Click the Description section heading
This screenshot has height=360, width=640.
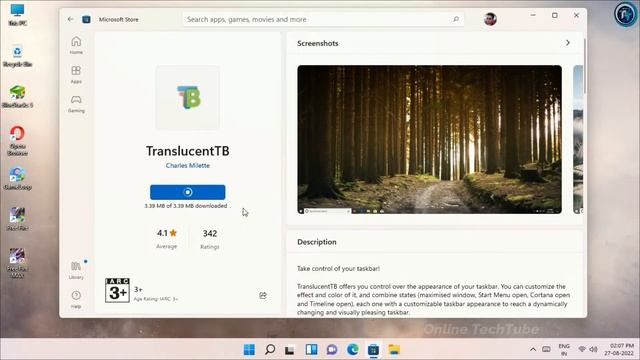click(x=317, y=242)
